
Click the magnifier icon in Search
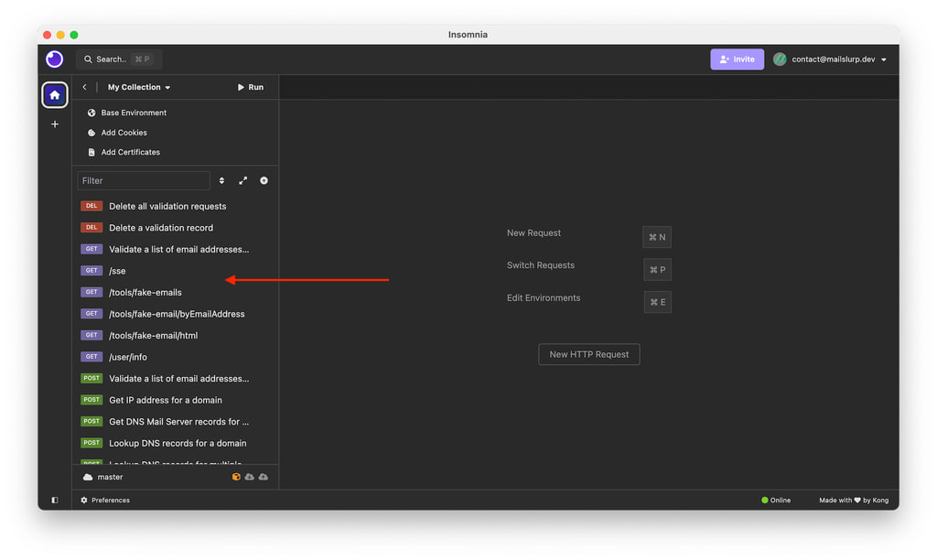click(x=88, y=59)
